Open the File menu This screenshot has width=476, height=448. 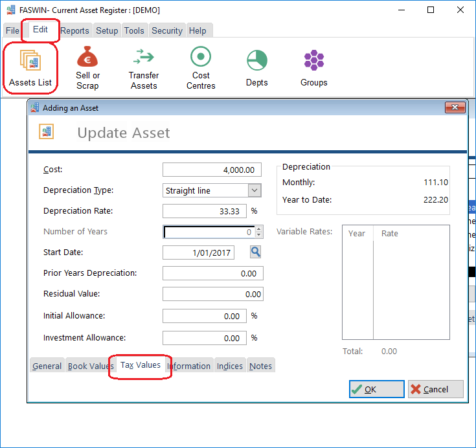click(x=12, y=30)
